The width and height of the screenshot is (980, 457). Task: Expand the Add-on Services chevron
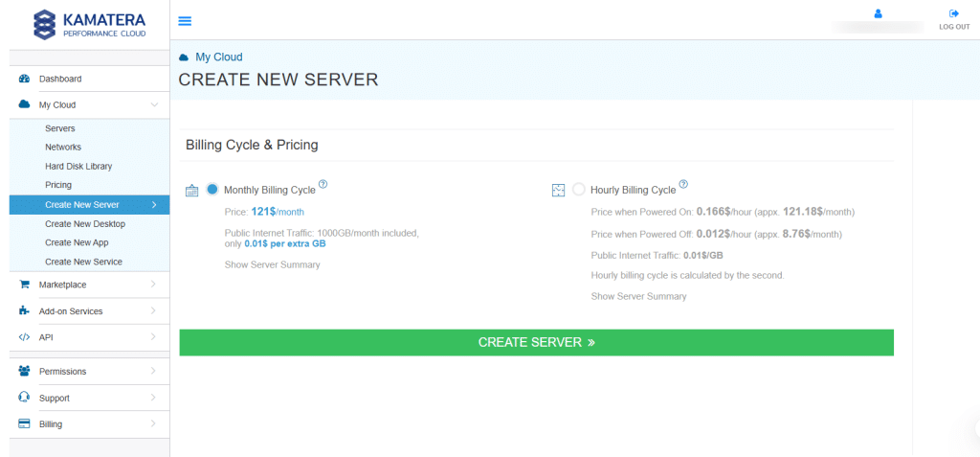tap(154, 310)
